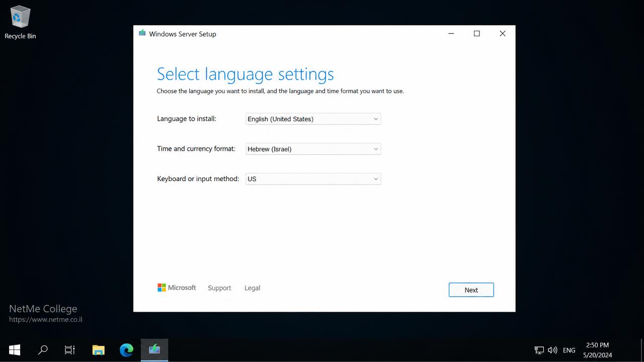Open the volume speaker tray icon

552,350
